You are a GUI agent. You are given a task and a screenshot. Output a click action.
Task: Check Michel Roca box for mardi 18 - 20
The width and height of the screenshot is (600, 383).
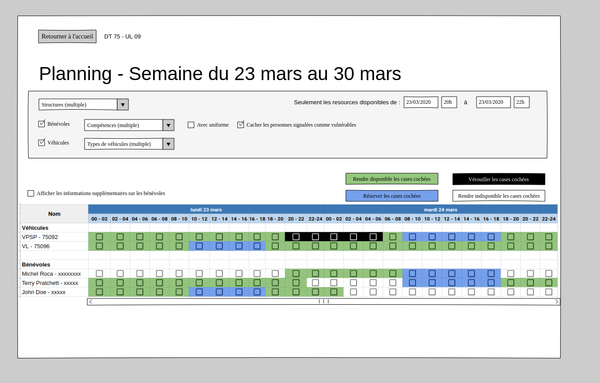point(510,274)
